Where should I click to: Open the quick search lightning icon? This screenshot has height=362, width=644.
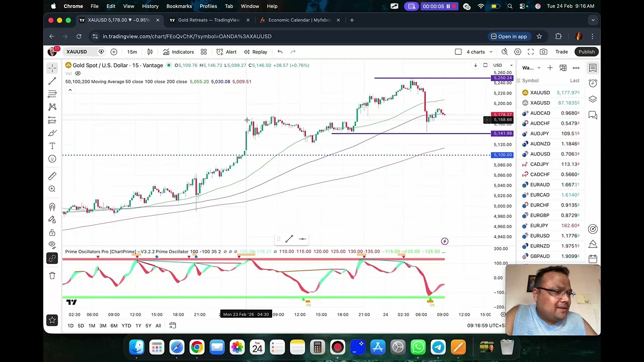[505, 52]
